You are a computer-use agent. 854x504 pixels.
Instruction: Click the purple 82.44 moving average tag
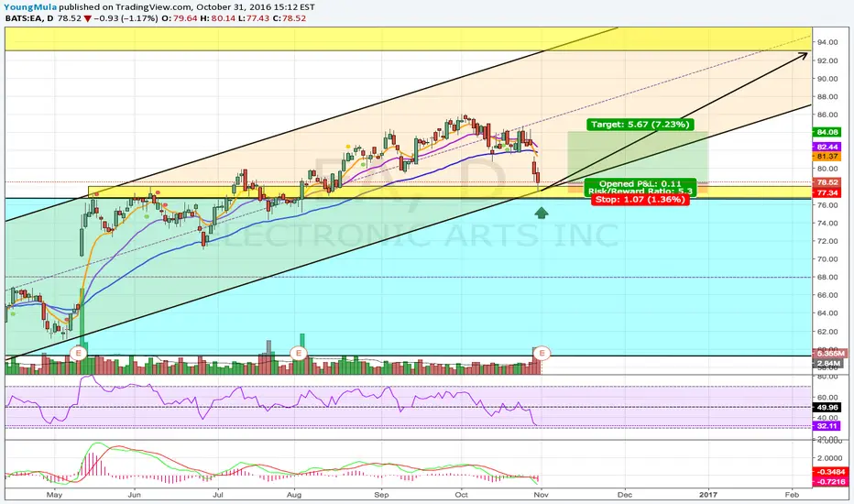(x=827, y=148)
